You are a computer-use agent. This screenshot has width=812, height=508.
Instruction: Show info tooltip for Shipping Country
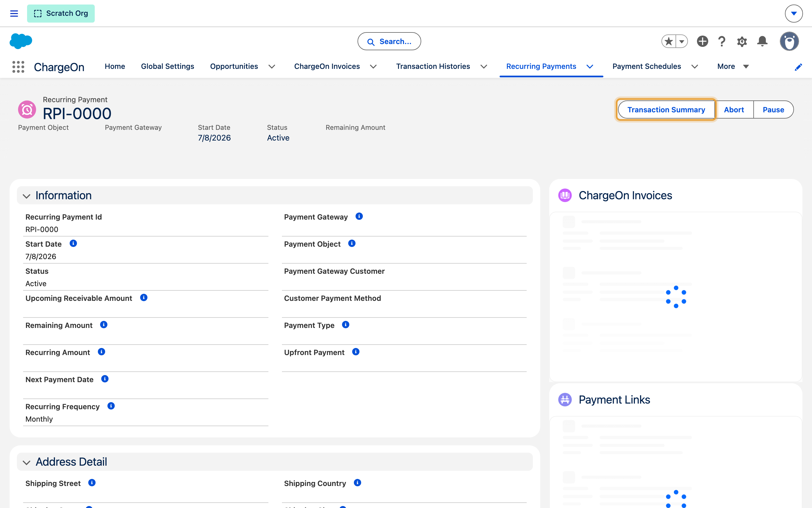coord(357,483)
